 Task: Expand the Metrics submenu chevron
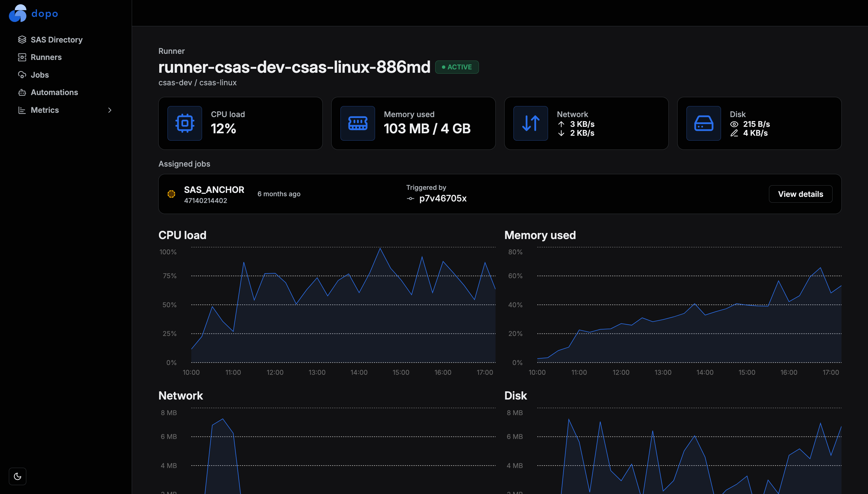(109, 110)
